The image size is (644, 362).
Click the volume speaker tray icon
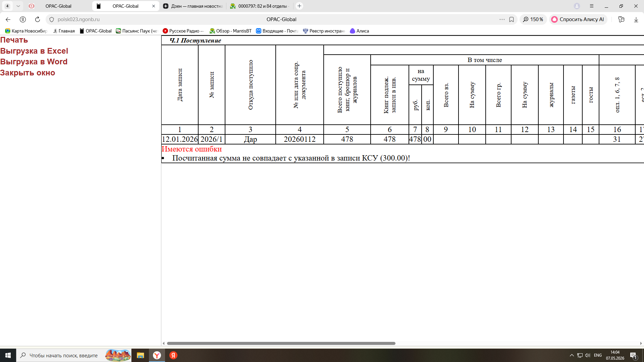tap(588, 355)
